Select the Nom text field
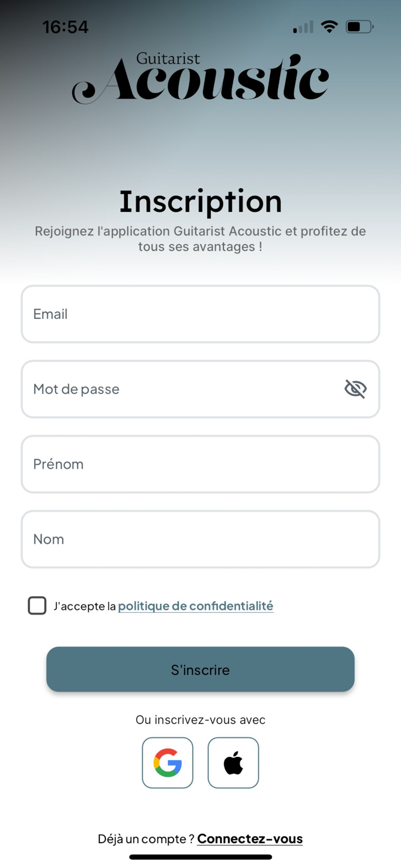The height and width of the screenshot is (868, 401). click(200, 539)
